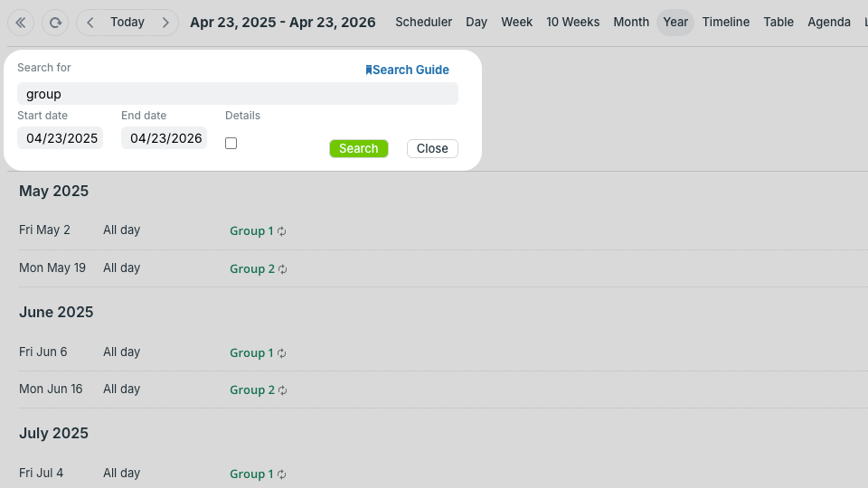Image resolution: width=868 pixels, height=488 pixels.
Task: Click the Start date field
Action: (61, 138)
